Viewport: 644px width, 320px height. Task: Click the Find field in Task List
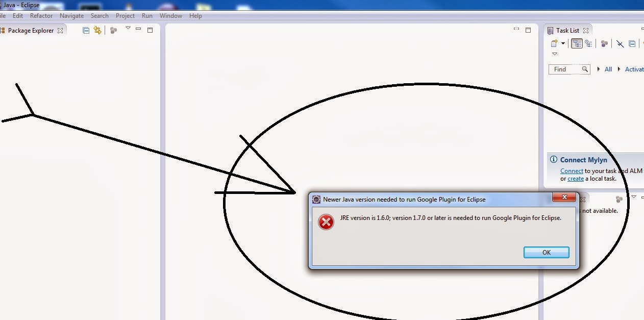[569, 69]
